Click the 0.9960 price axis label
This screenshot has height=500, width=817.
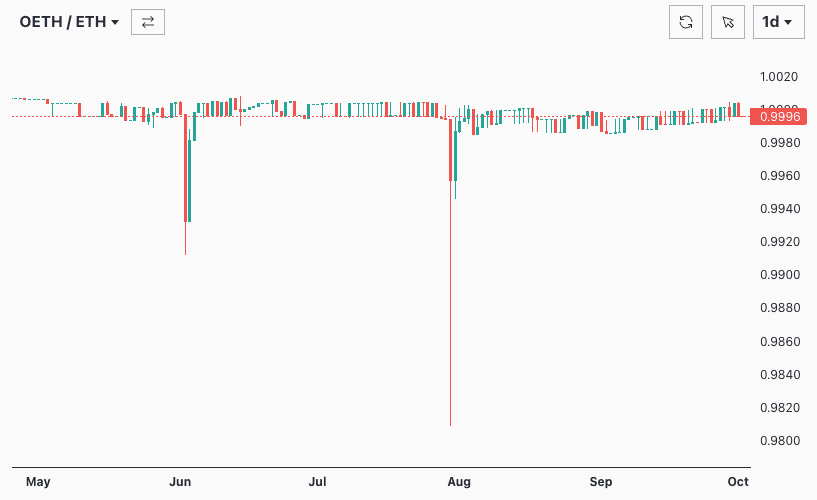tap(779, 176)
